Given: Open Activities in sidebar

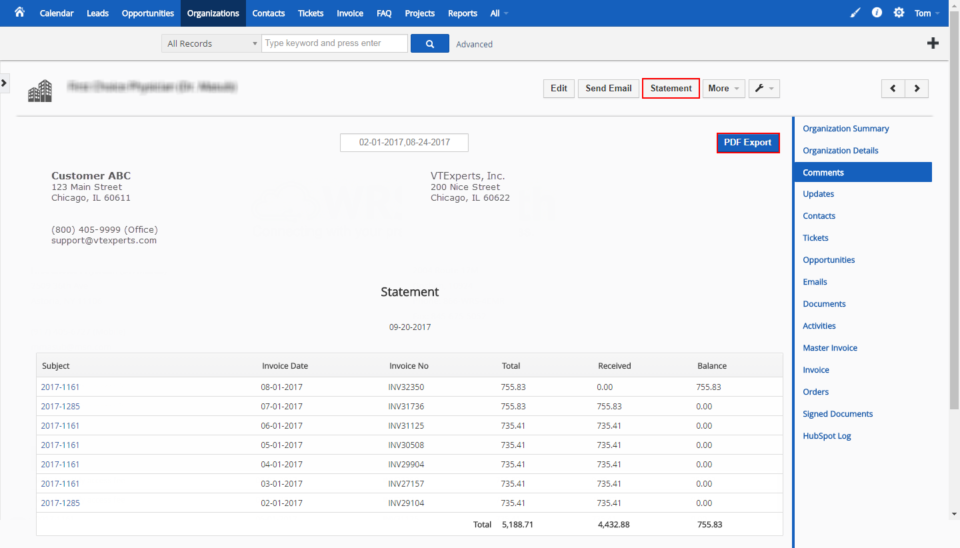Looking at the screenshot, I should [x=819, y=326].
